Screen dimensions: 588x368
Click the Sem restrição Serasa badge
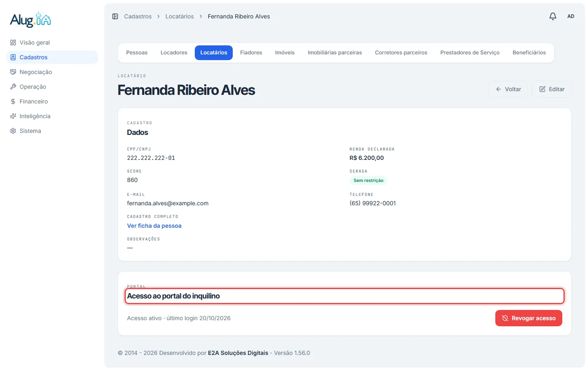[x=368, y=180]
